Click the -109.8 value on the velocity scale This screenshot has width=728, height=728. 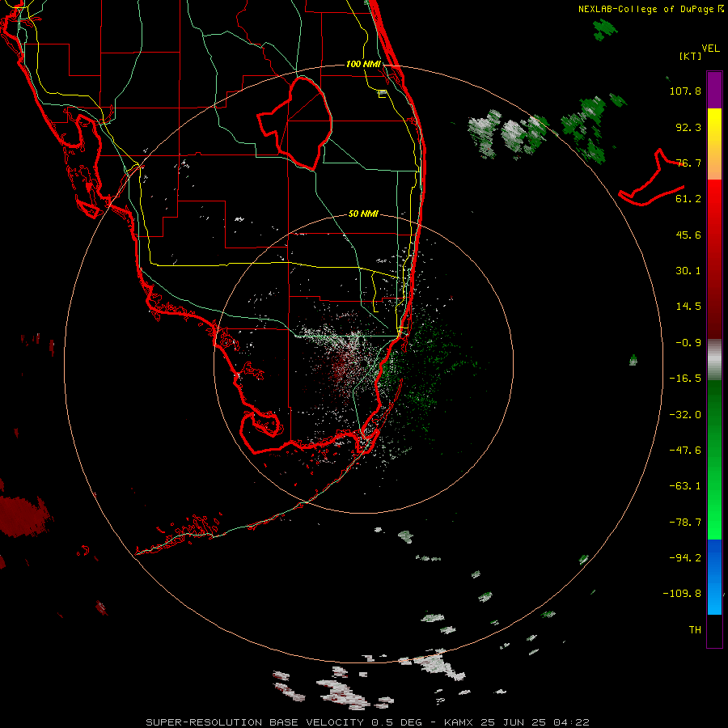coord(682,594)
